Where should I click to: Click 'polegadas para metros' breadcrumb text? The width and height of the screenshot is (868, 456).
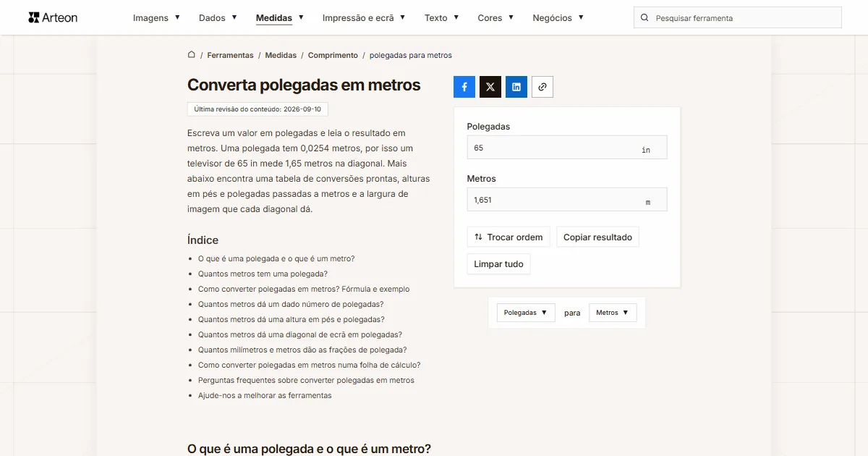tap(410, 55)
